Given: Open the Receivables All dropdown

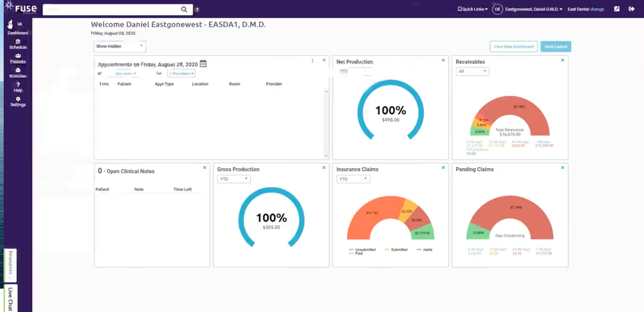Looking at the screenshot, I should point(472,71).
